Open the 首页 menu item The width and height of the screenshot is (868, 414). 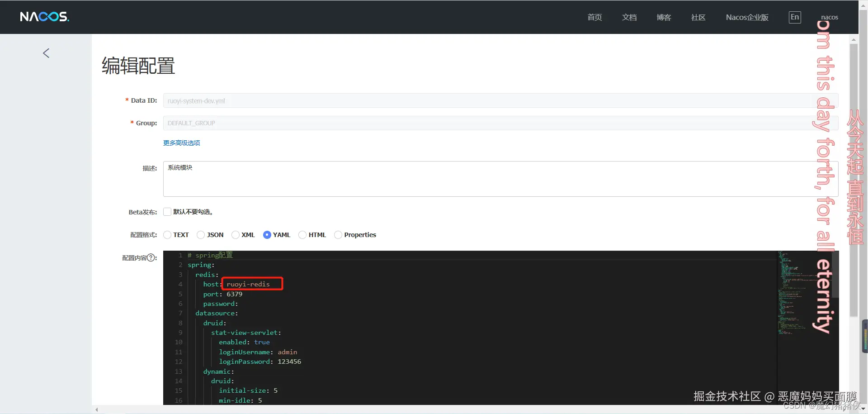594,17
